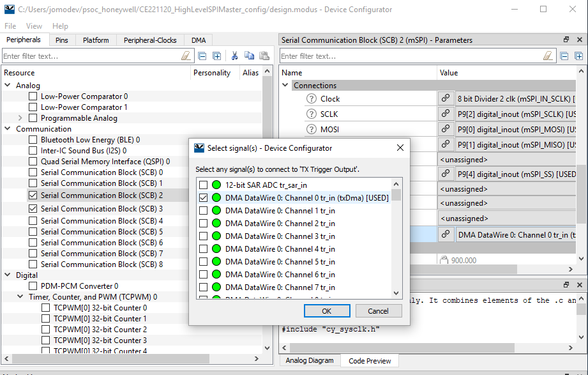The height and width of the screenshot is (375, 588).
Task: Click the link icon for the P9[1] MISO value
Action: (446, 144)
